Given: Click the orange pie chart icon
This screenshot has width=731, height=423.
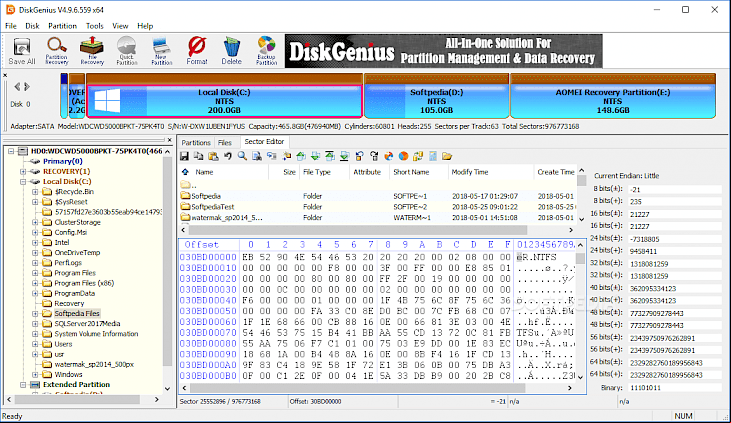Looking at the screenshot, I should [x=403, y=156].
